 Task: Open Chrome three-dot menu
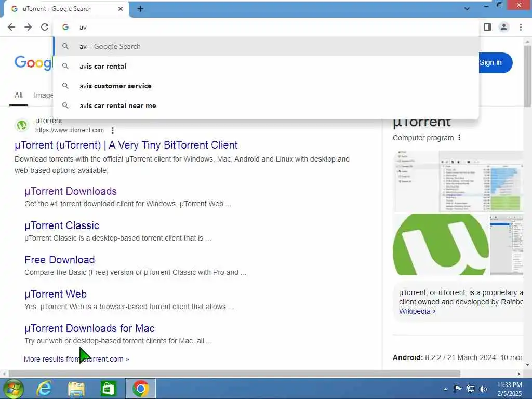click(521, 27)
